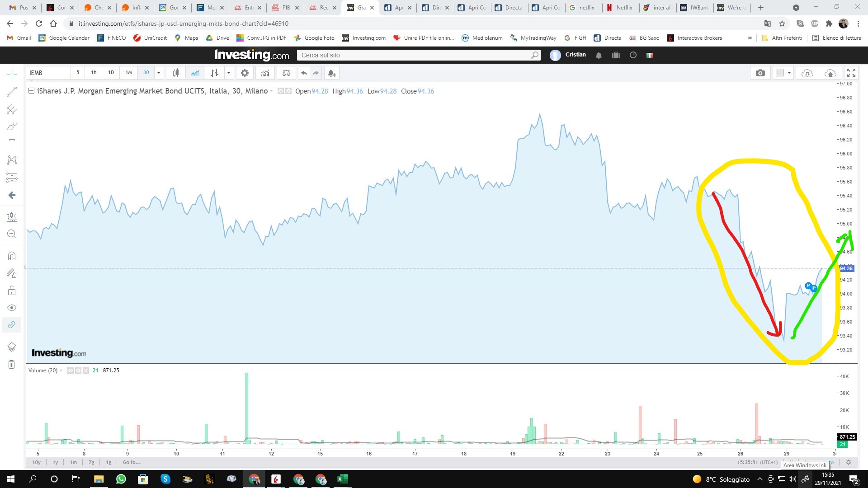
Task: Select the crosshair cursor tool
Action: (x=12, y=74)
